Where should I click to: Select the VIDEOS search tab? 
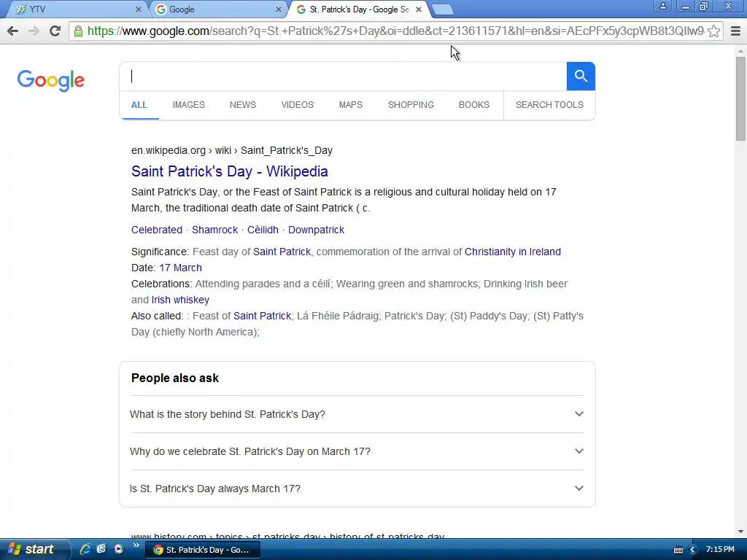pyautogui.click(x=298, y=105)
